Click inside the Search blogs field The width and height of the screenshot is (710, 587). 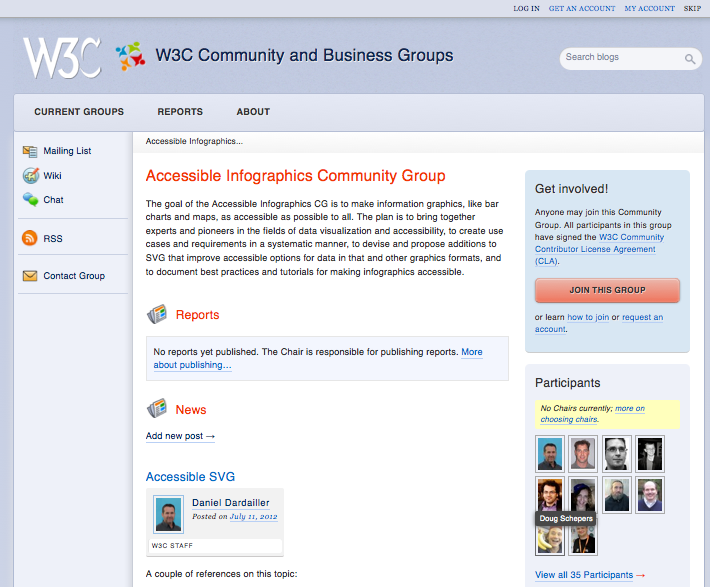(x=620, y=58)
